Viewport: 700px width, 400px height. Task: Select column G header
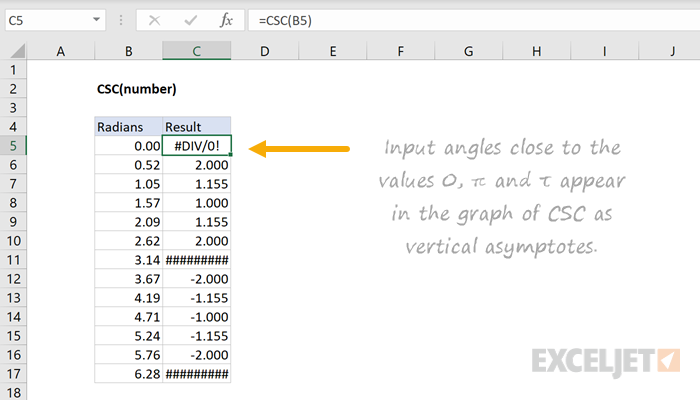pos(468,51)
